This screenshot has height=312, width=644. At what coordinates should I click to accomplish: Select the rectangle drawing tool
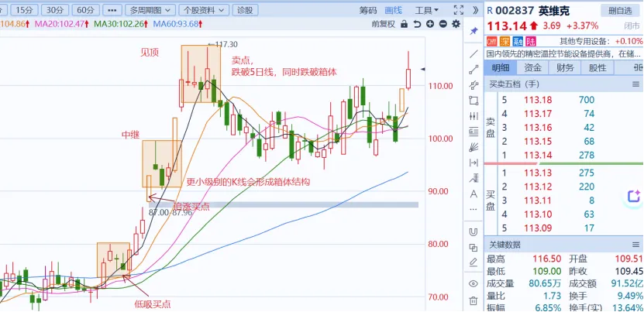(x=474, y=101)
